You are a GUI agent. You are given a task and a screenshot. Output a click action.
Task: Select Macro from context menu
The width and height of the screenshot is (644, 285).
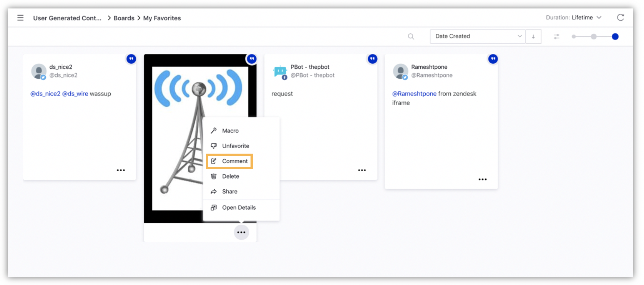[241, 131]
